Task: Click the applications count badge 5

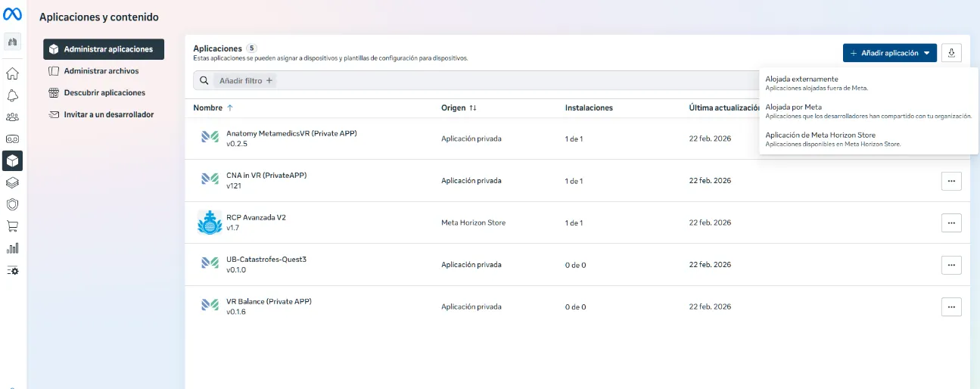Action: [x=252, y=48]
